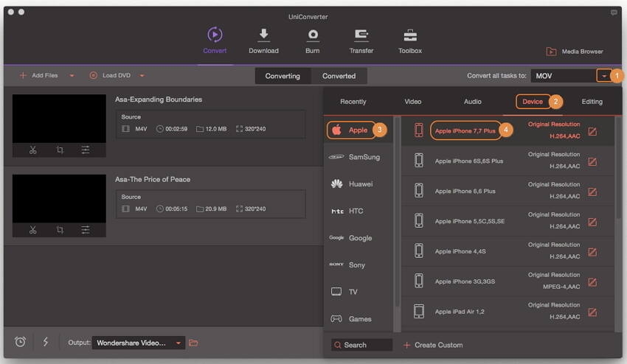
Task: Edit iPhone 7,7 Plus preset settings
Action: [592, 131]
